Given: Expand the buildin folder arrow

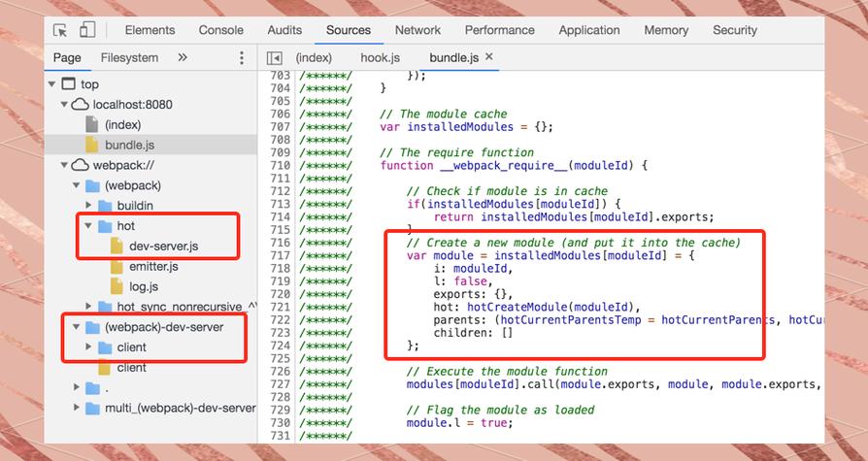Looking at the screenshot, I should point(88,206).
